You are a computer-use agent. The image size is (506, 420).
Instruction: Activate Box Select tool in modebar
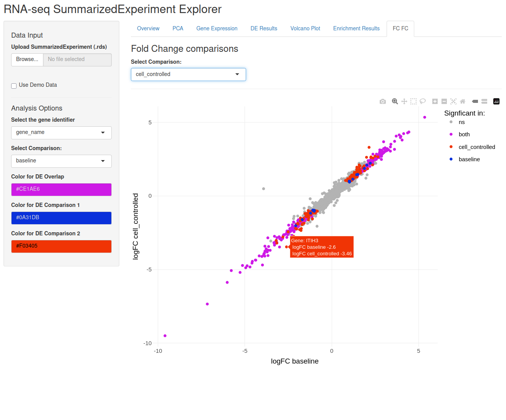pos(413,101)
